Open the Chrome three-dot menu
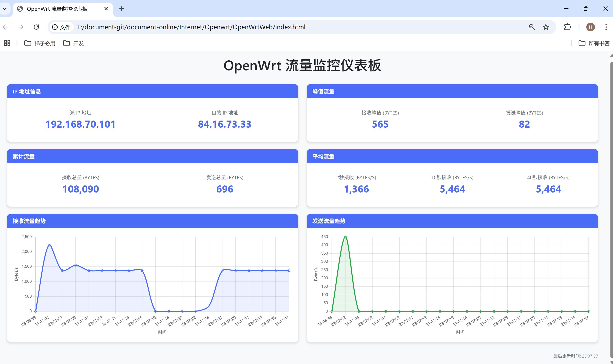 (606, 27)
